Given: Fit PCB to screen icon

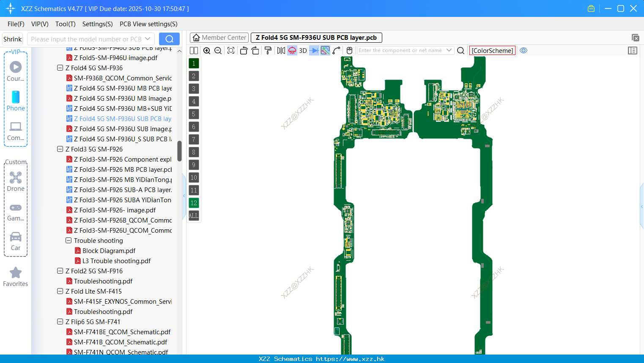Looking at the screenshot, I should click(231, 50).
